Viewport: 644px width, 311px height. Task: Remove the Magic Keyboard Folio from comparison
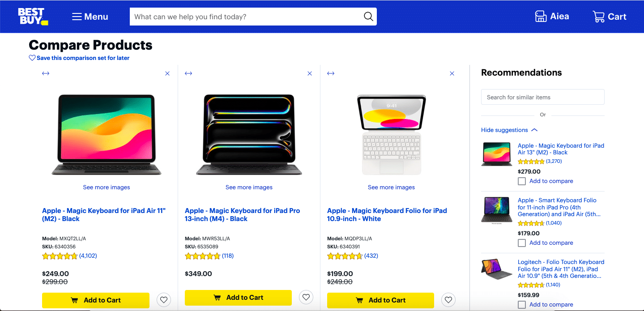coord(452,73)
